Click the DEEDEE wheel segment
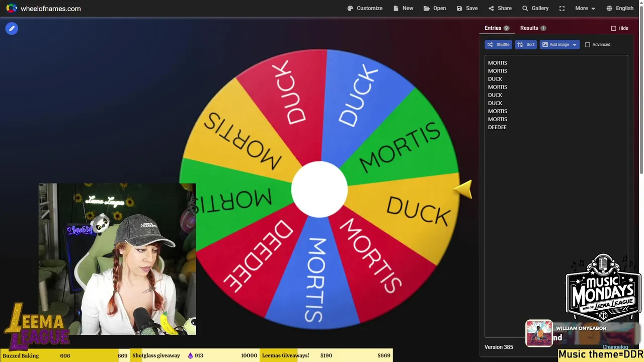This screenshot has width=644, height=362. click(x=257, y=256)
